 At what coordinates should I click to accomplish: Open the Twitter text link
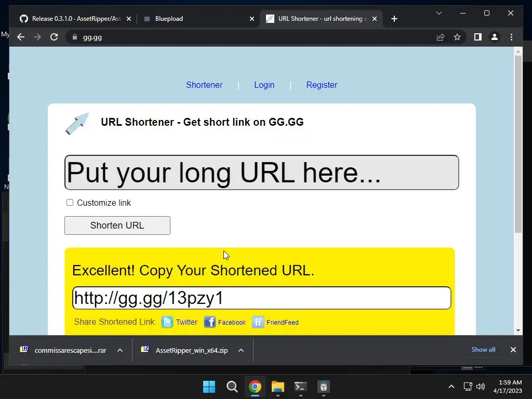pos(187,322)
